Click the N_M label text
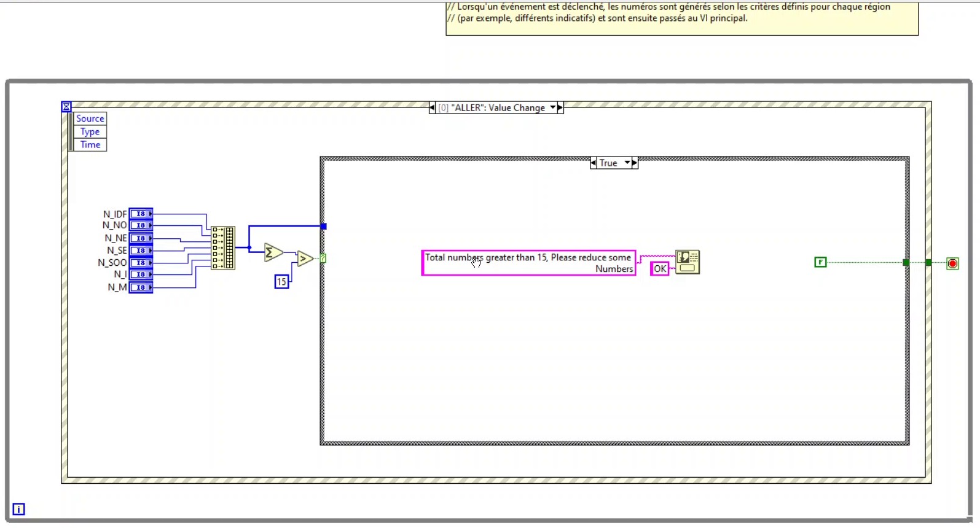980x528 pixels. coord(117,287)
